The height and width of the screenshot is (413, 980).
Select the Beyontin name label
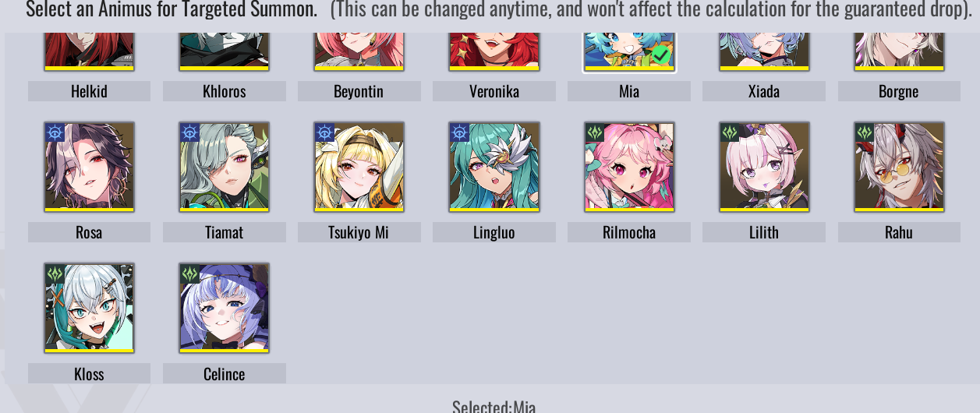click(x=359, y=91)
